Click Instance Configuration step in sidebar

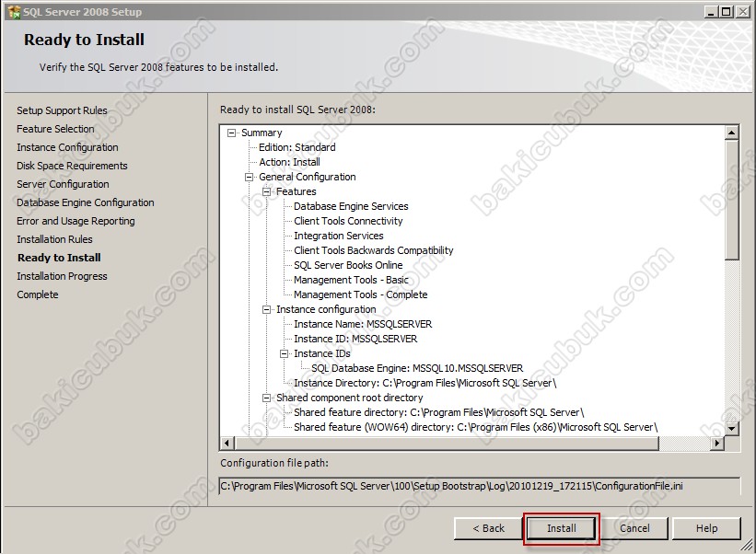pos(67,147)
